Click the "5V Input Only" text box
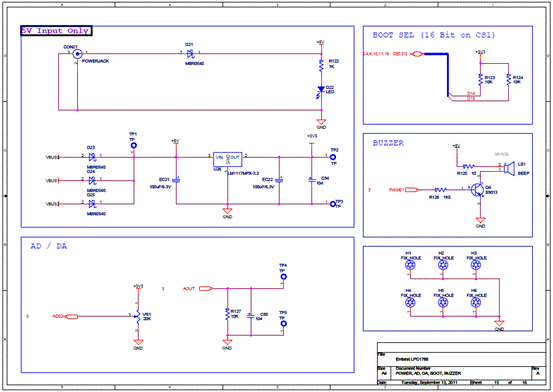The width and height of the screenshot is (553, 392). pyautogui.click(x=56, y=31)
